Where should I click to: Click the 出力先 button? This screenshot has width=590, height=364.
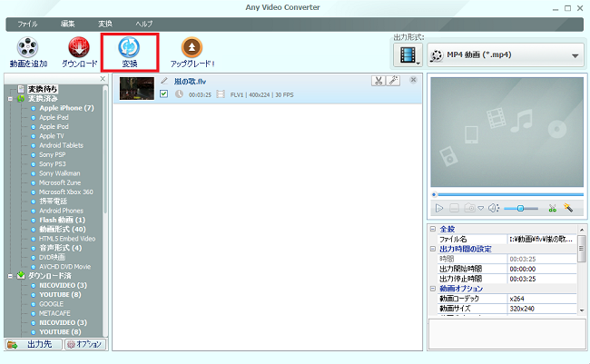[x=33, y=344]
